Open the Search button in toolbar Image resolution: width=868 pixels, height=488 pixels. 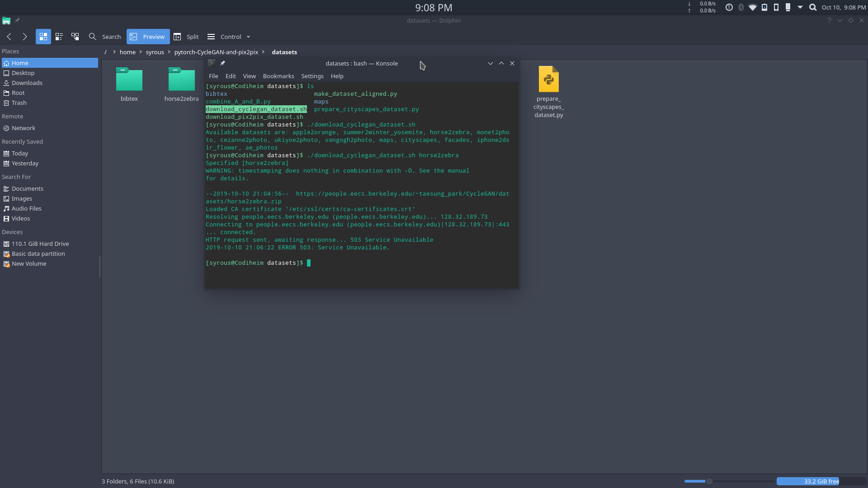pos(105,37)
